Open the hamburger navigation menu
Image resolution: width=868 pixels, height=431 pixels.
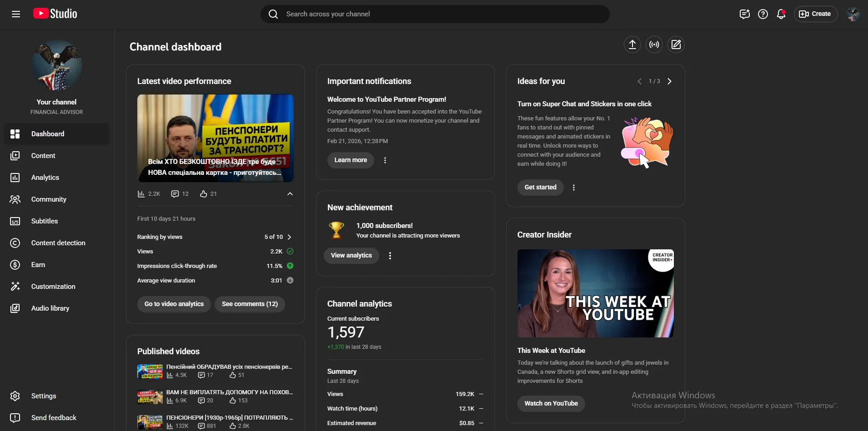16,14
